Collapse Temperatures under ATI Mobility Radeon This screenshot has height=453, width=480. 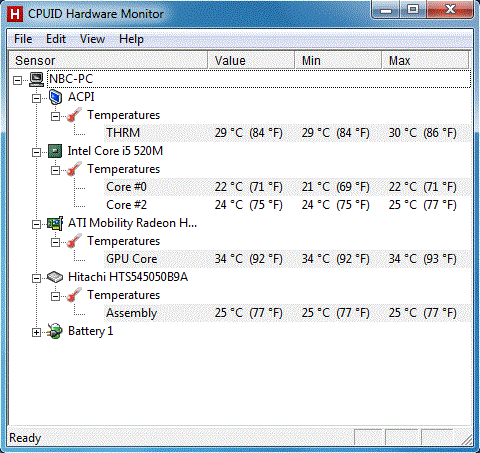[x=55, y=242]
